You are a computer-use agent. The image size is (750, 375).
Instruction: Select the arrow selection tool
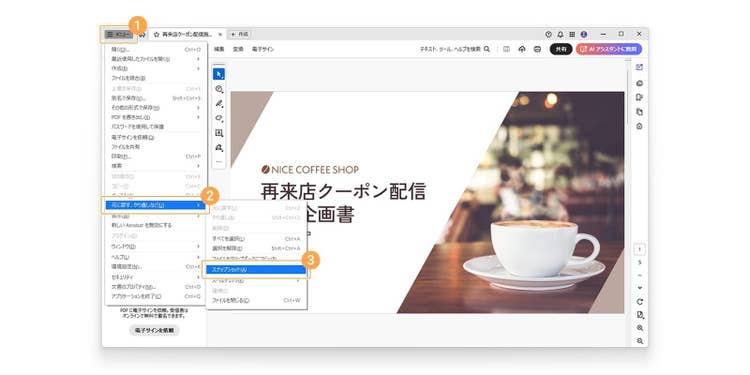click(x=219, y=74)
